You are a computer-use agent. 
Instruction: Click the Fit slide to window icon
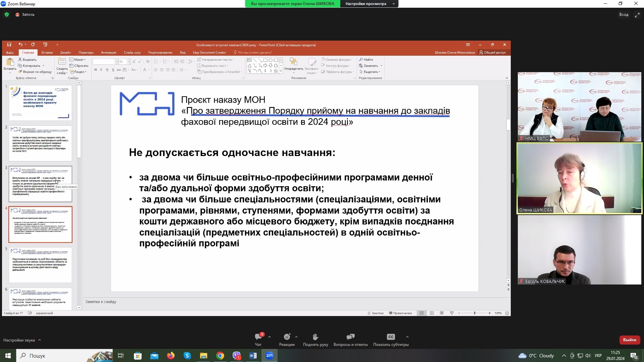pyautogui.click(x=507, y=313)
